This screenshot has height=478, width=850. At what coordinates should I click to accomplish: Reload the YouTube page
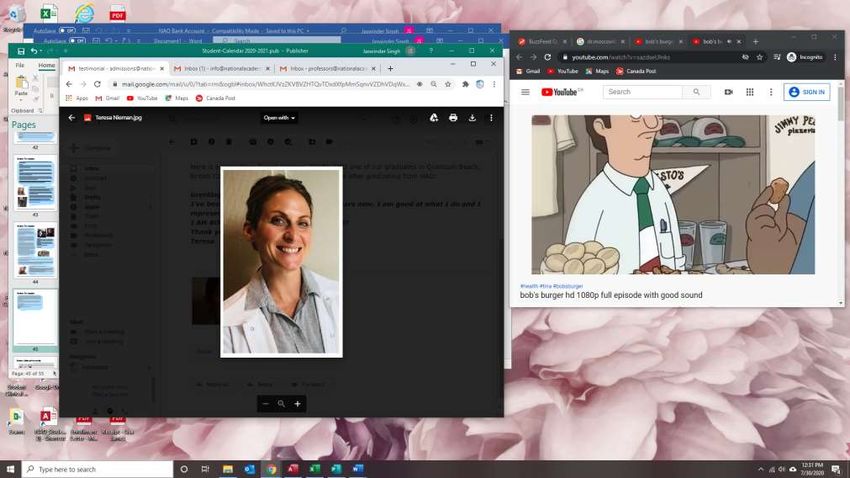click(548, 57)
